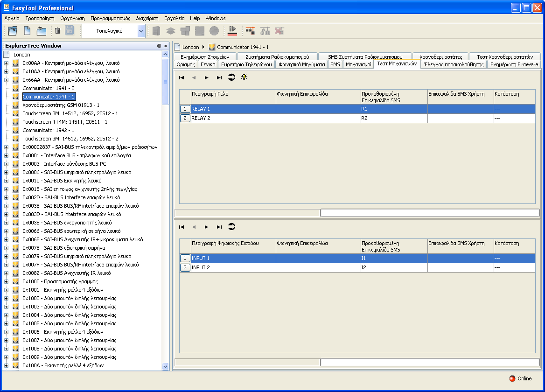Screen dimensions: 545x392
Task: Open the Διαχείριση menu
Action: [147, 18]
